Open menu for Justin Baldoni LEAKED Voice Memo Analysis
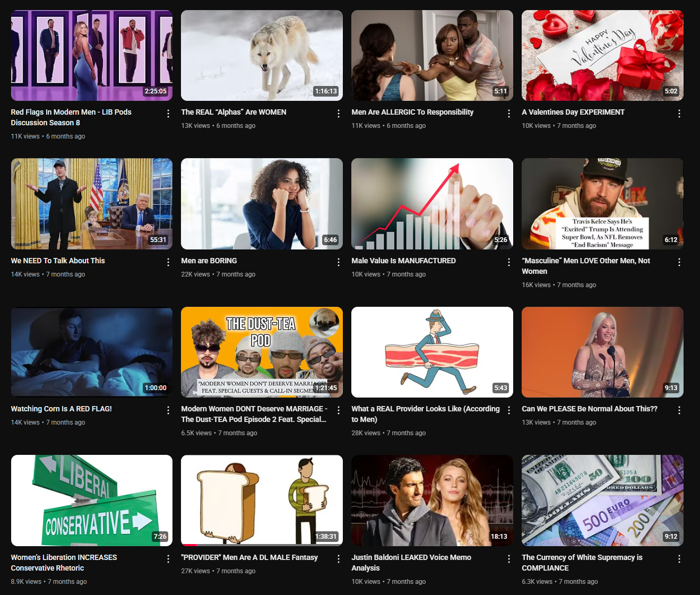The height and width of the screenshot is (595, 700). (509, 559)
